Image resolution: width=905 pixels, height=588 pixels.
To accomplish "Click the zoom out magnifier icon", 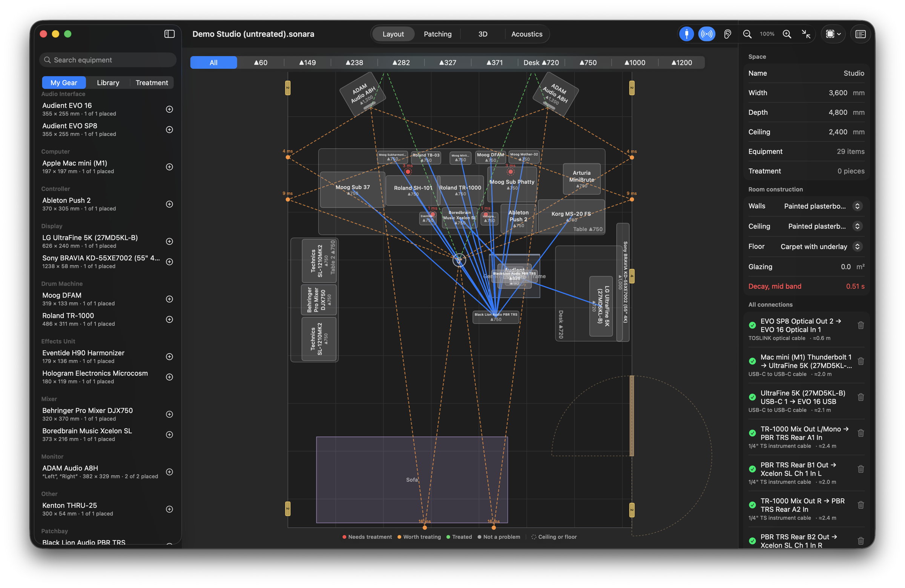I will point(747,34).
